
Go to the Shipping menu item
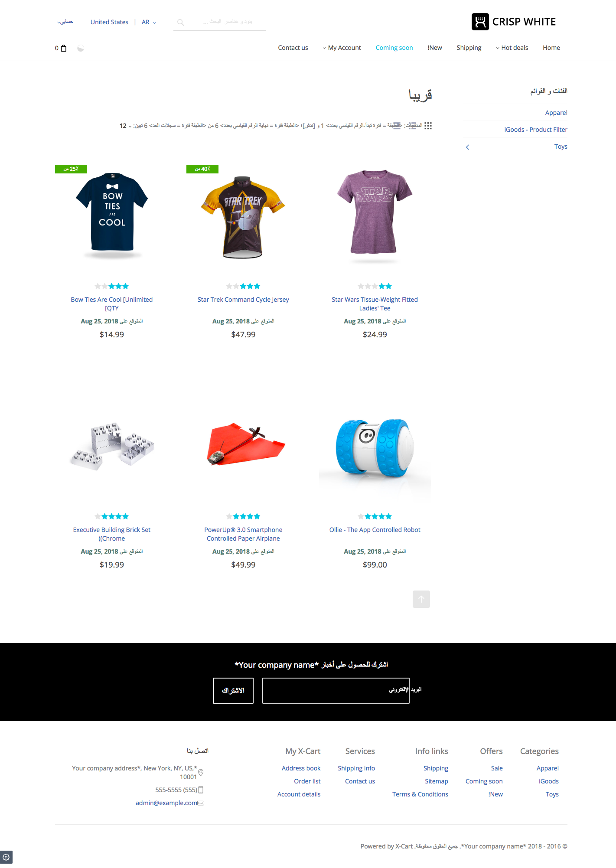[x=469, y=48]
